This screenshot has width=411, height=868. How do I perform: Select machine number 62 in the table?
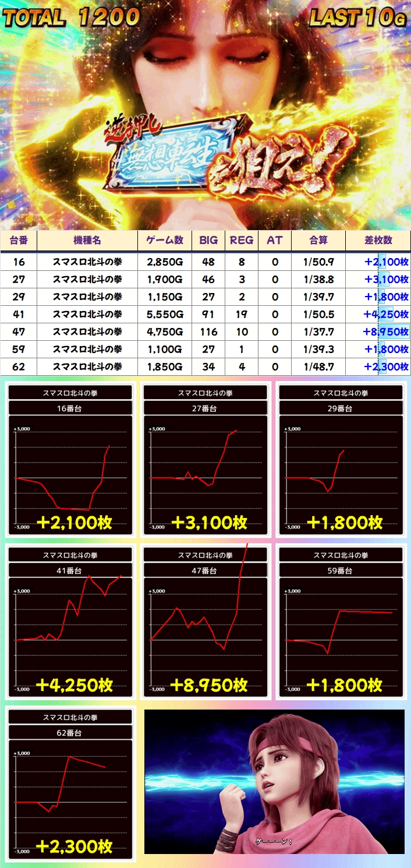(x=19, y=367)
